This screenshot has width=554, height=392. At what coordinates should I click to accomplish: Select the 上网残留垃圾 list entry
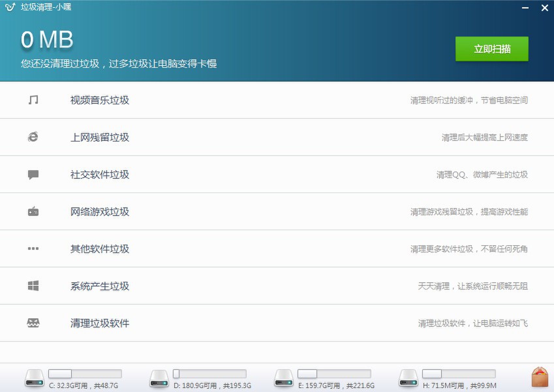pyautogui.click(x=99, y=138)
